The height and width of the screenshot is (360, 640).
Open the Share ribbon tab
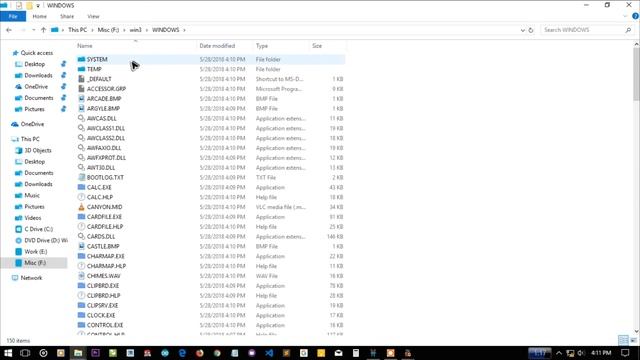(67, 16)
